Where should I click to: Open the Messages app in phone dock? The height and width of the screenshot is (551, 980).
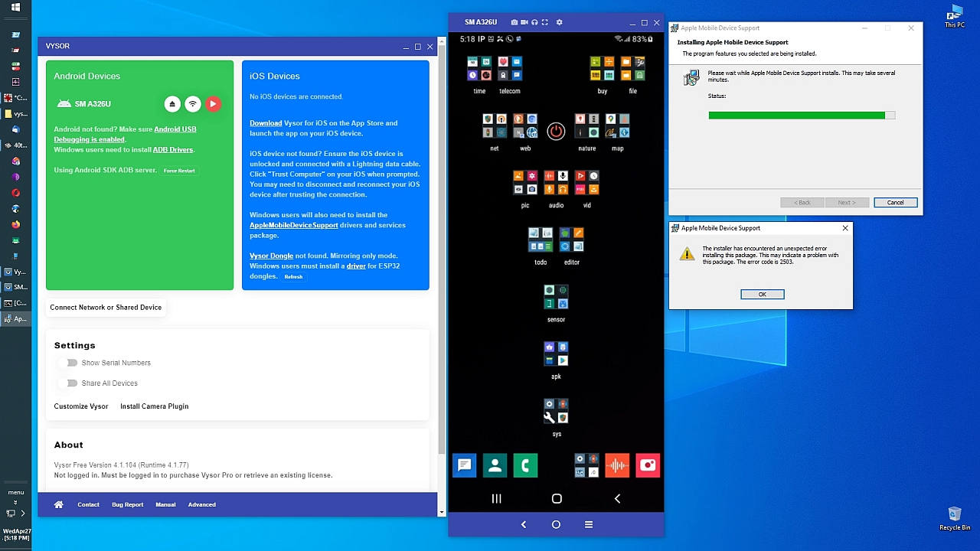pyautogui.click(x=464, y=465)
